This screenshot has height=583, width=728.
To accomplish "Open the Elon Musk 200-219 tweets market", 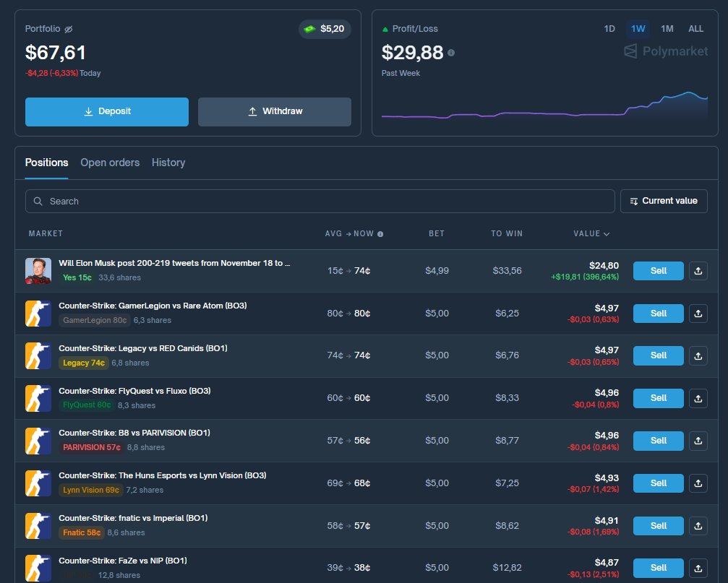I will pyautogui.click(x=174, y=263).
